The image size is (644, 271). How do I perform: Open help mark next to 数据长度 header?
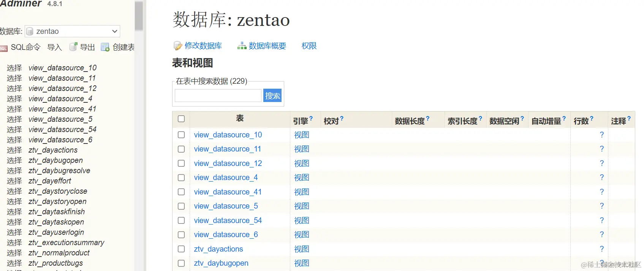tap(428, 119)
